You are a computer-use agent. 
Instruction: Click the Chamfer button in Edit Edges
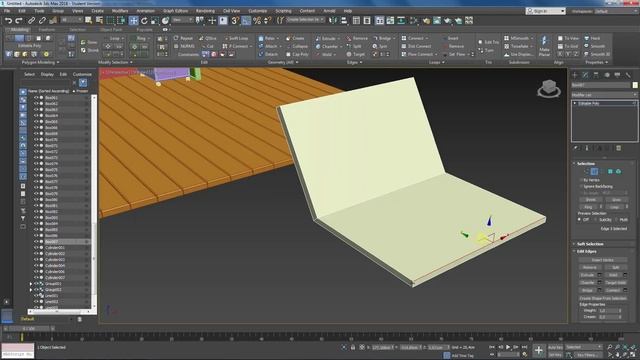coord(587,282)
